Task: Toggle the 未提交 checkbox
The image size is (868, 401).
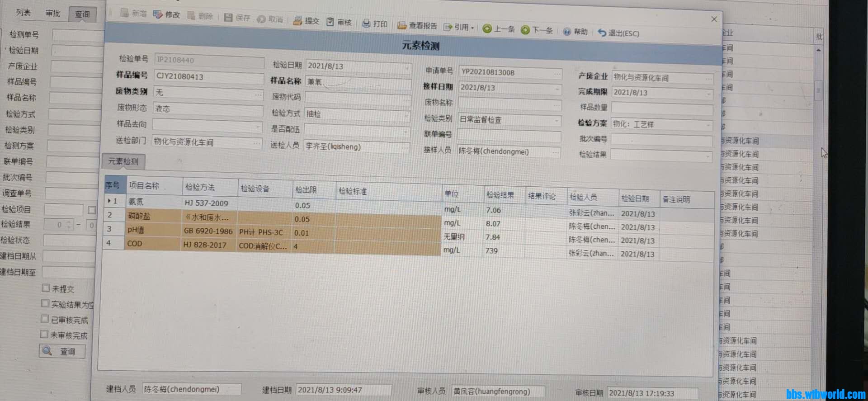Action: 46,288
